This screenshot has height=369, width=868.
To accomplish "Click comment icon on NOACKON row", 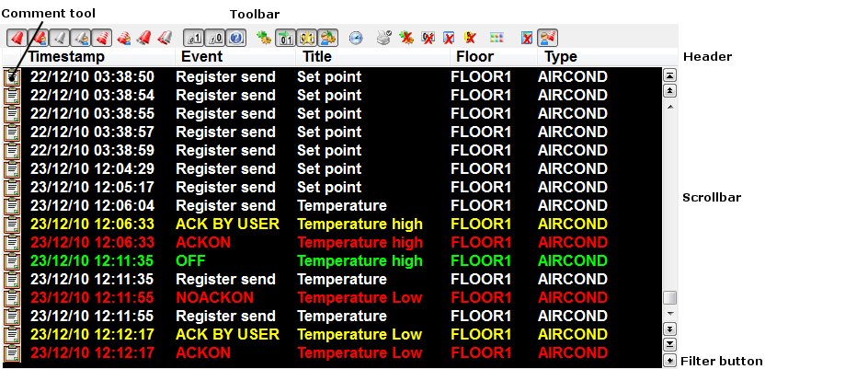I will click(13, 298).
